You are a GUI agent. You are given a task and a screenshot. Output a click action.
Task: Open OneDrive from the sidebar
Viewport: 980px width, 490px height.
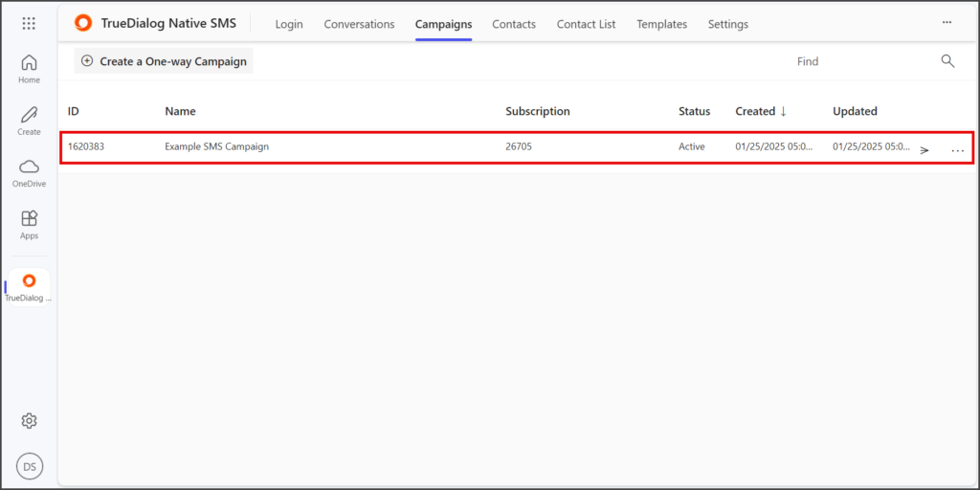pyautogui.click(x=29, y=172)
